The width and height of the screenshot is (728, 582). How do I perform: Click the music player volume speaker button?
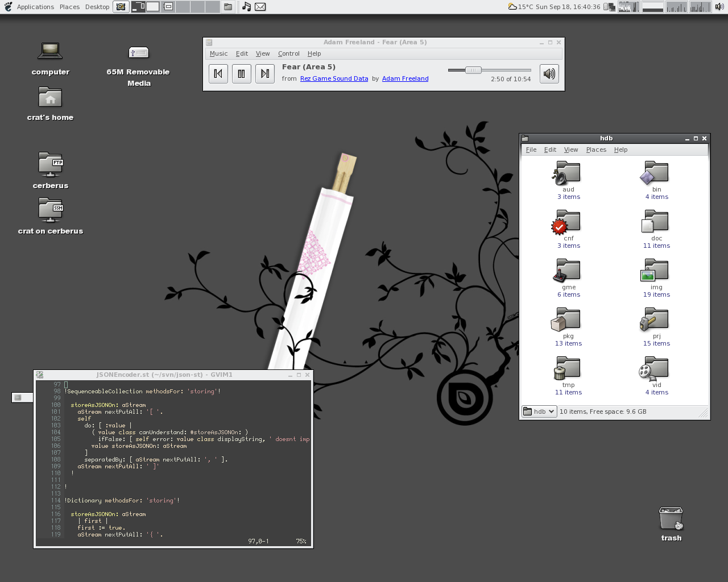[x=549, y=73]
